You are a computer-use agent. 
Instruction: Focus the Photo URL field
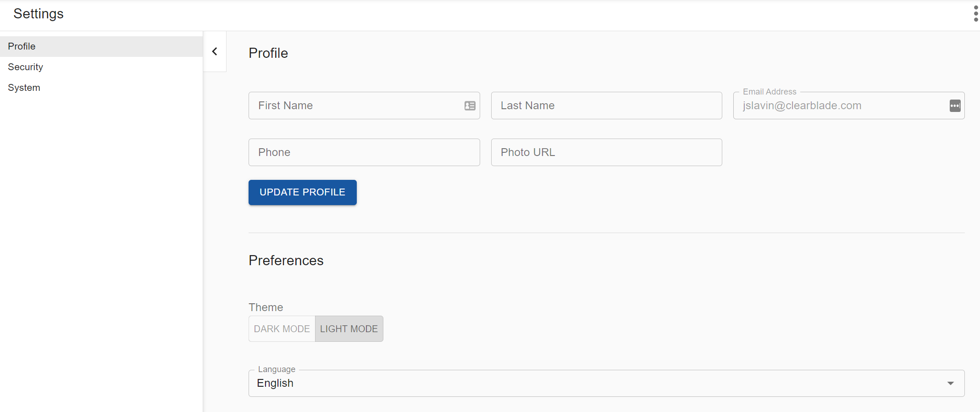click(x=606, y=153)
